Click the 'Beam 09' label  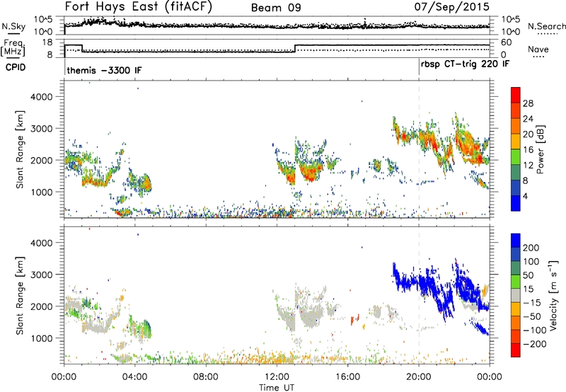[x=276, y=8]
